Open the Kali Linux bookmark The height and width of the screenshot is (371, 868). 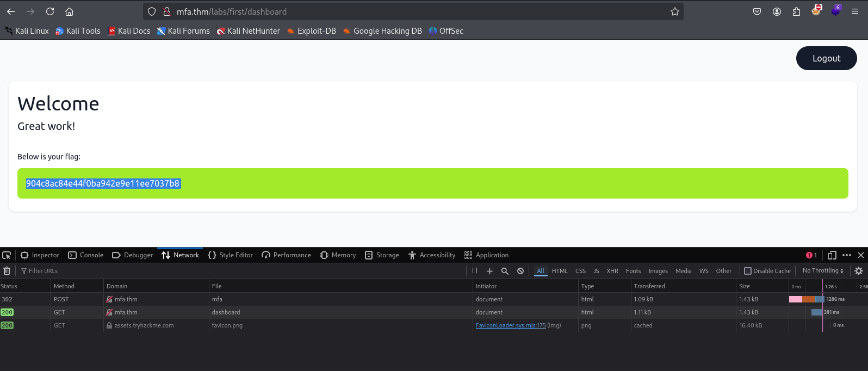pos(27,31)
